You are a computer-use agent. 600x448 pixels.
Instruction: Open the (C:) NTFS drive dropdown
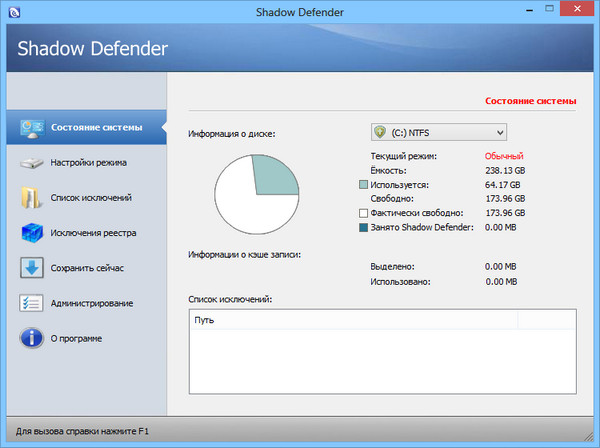[x=438, y=132]
